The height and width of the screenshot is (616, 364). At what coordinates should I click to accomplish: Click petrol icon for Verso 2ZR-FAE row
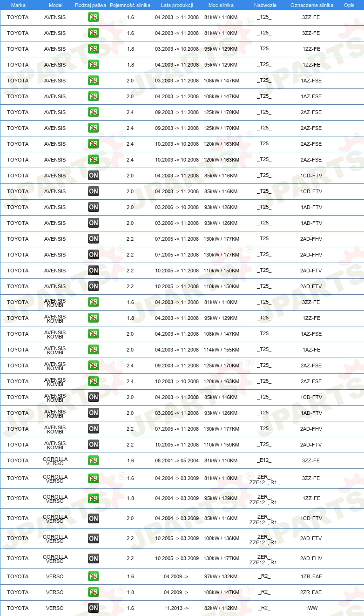tap(94, 592)
